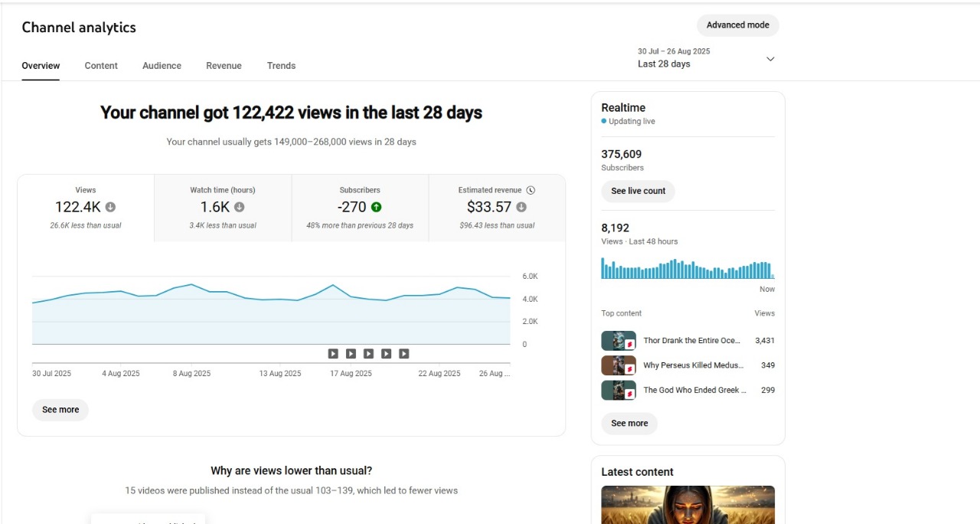Click the first video marker icon on chart
980x524 pixels.
[x=333, y=354]
